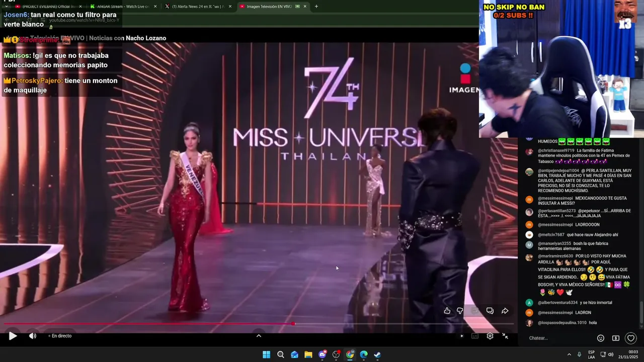Click @mariramirez6630 avatar in chat
This screenshot has width=644, height=362.
point(529,257)
